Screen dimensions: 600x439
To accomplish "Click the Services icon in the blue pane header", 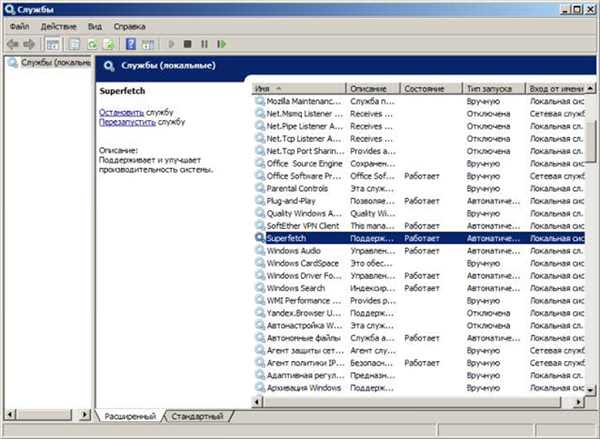I will 109,66.
